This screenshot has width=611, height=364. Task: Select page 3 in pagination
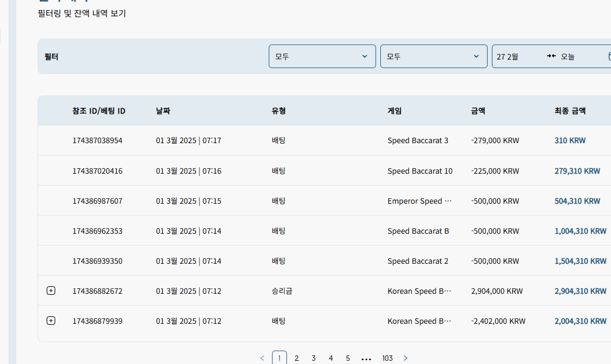point(314,358)
